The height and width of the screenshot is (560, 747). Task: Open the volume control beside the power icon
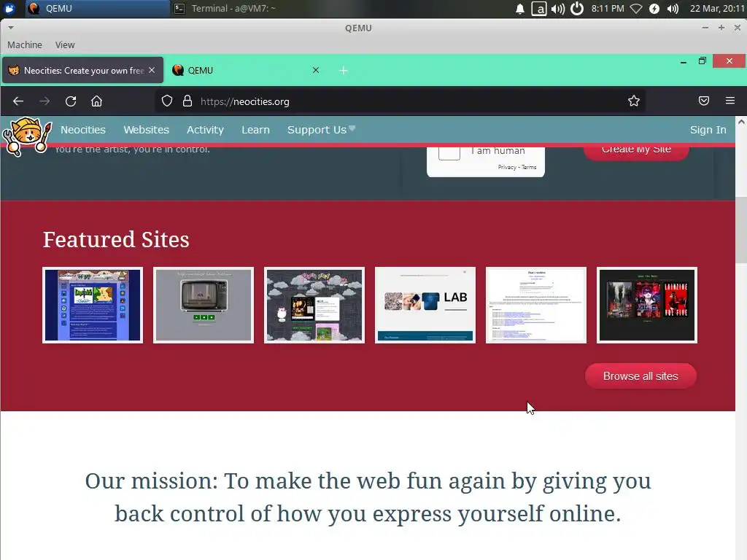point(558,9)
